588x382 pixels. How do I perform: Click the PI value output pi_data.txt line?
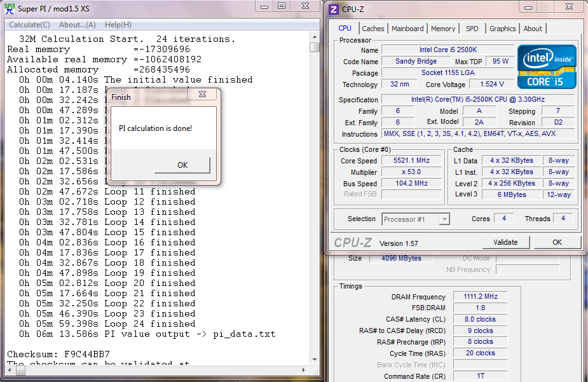pyautogui.click(x=147, y=334)
